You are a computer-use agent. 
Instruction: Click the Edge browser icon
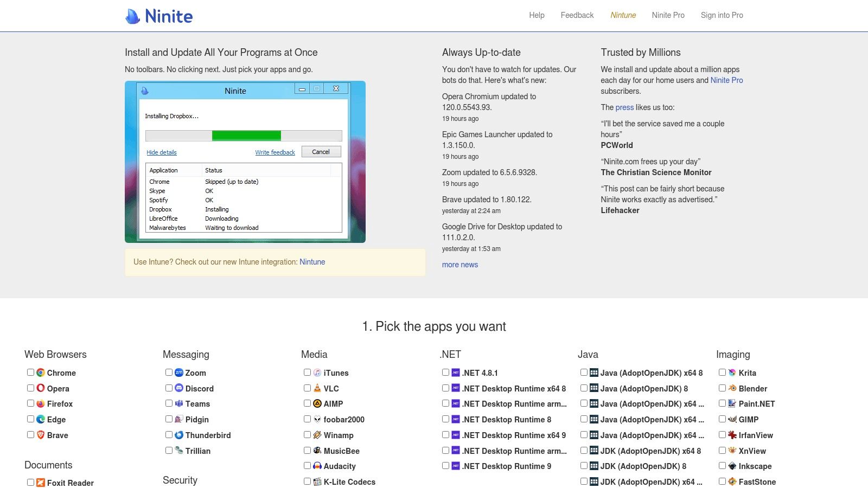[41, 419]
